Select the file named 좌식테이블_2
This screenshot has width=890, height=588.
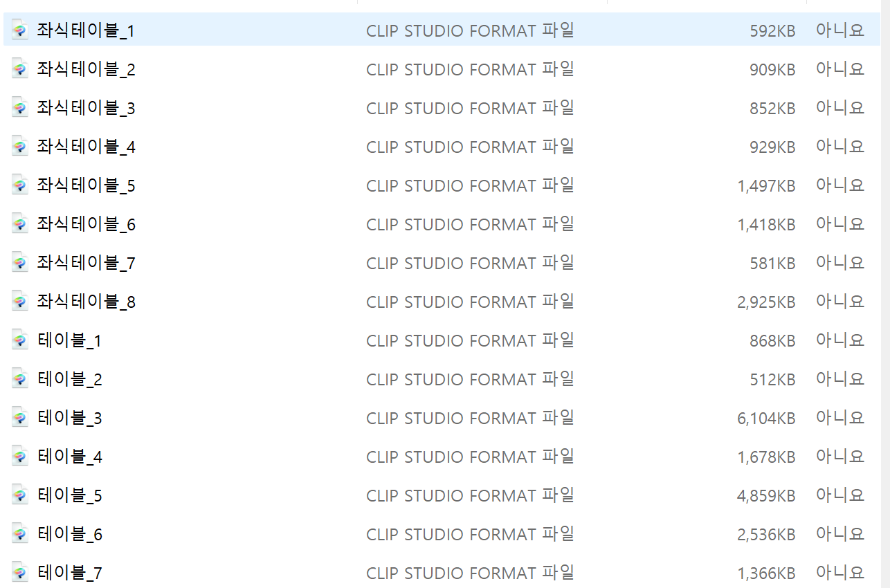(86, 69)
